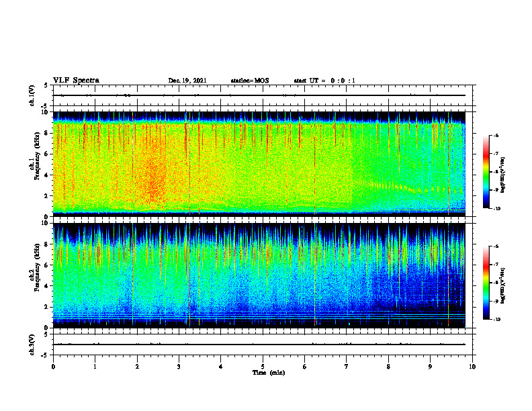
Task: Click the 'ch.3(V)' waveform axis label
Action: pos(32,345)
